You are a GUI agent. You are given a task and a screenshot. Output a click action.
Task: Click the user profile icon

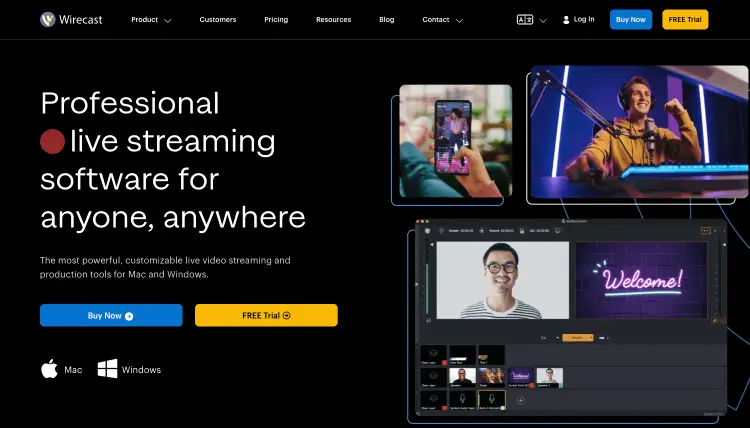click(x=566, y=20)
